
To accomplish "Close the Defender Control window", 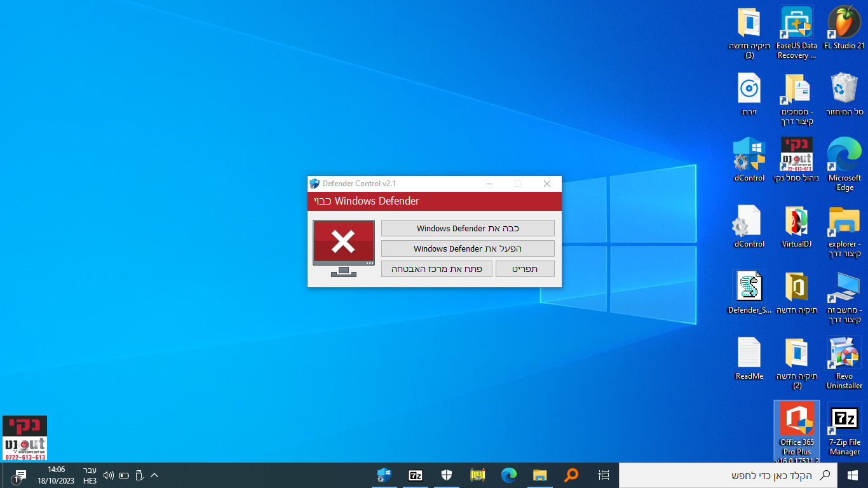I will [x=547, y=184].
